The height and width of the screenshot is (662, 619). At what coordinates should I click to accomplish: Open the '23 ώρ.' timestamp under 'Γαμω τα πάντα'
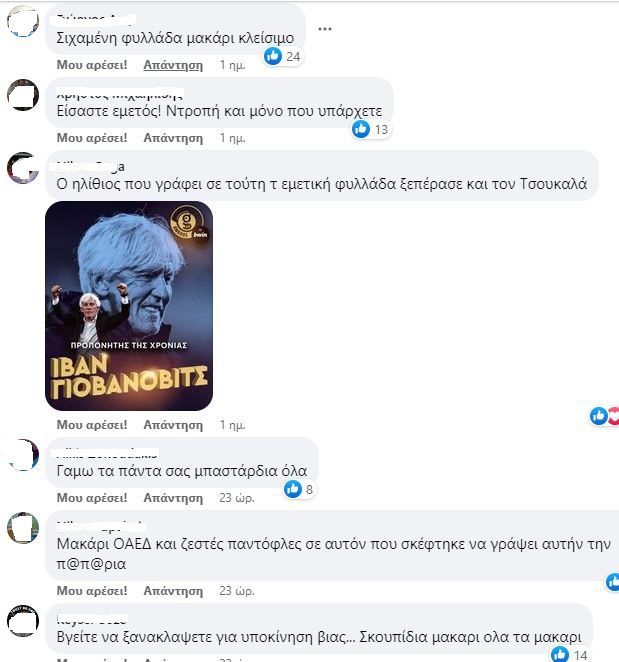pos(237,498)
